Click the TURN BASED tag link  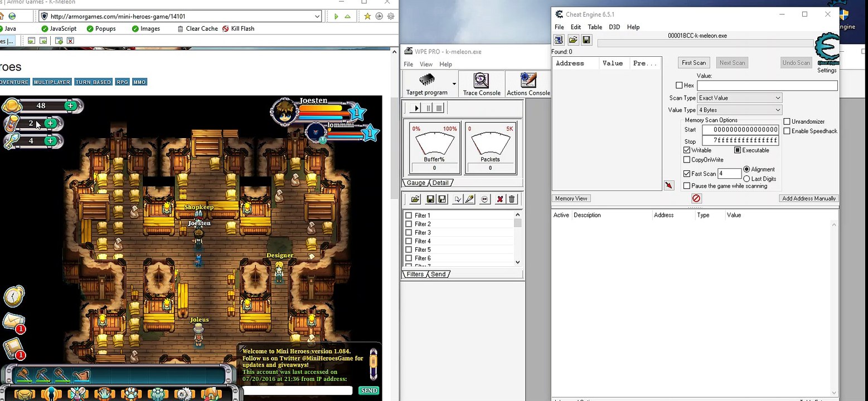tap(93, 82)
